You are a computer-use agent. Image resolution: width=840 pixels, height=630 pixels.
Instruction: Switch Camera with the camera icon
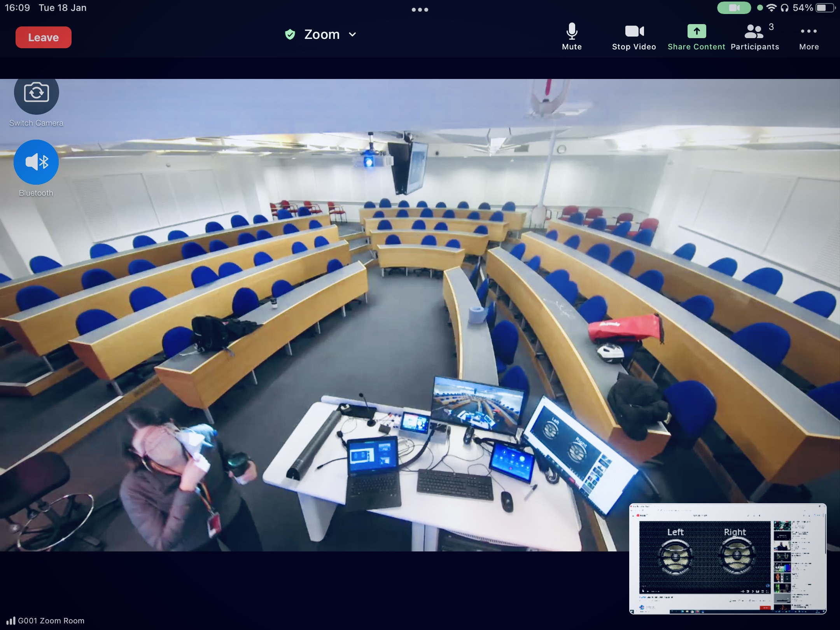click(36, 93)
